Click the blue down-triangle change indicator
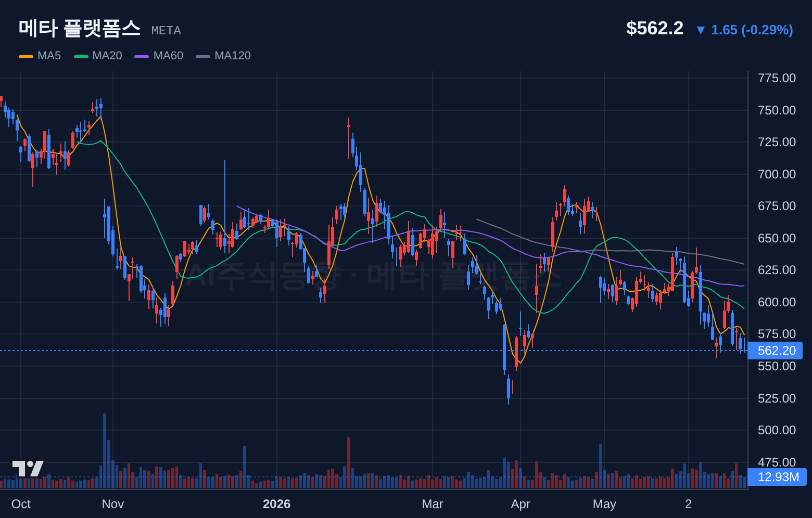812x518 pixels. coord(701,30)
